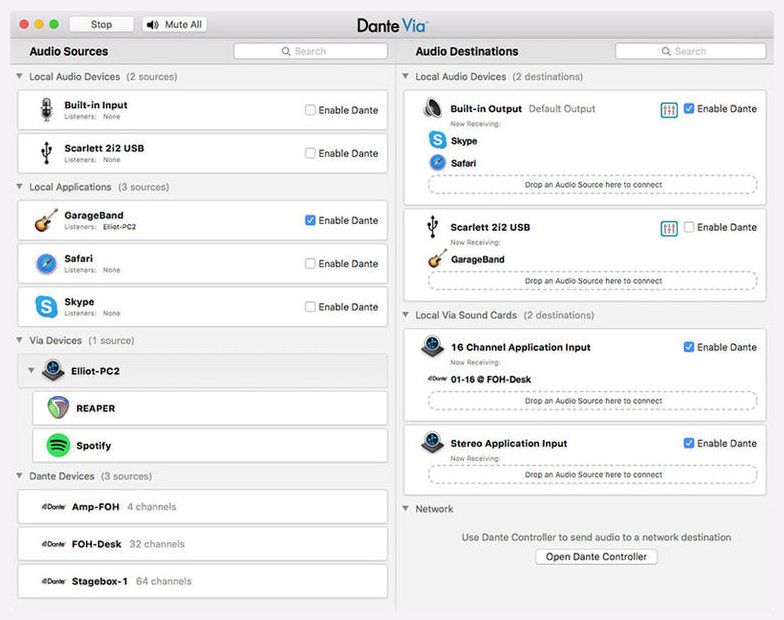The width and height of the screenshot is (784, 620).
Task: Uncheck Enable Dante for Stereo Application Input
Action: pyautogui.click(x=688, y=443)
